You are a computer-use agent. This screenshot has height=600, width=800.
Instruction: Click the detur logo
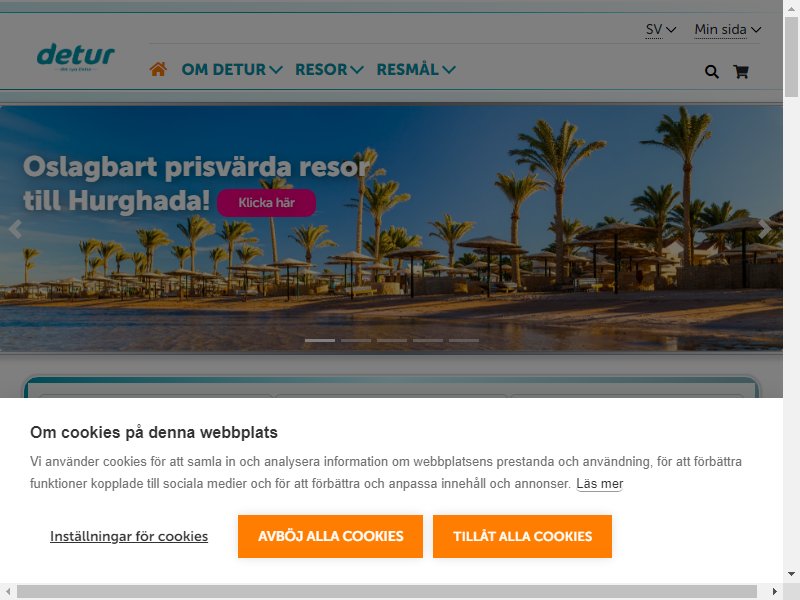pyautogui.click(x=76, y=56)
